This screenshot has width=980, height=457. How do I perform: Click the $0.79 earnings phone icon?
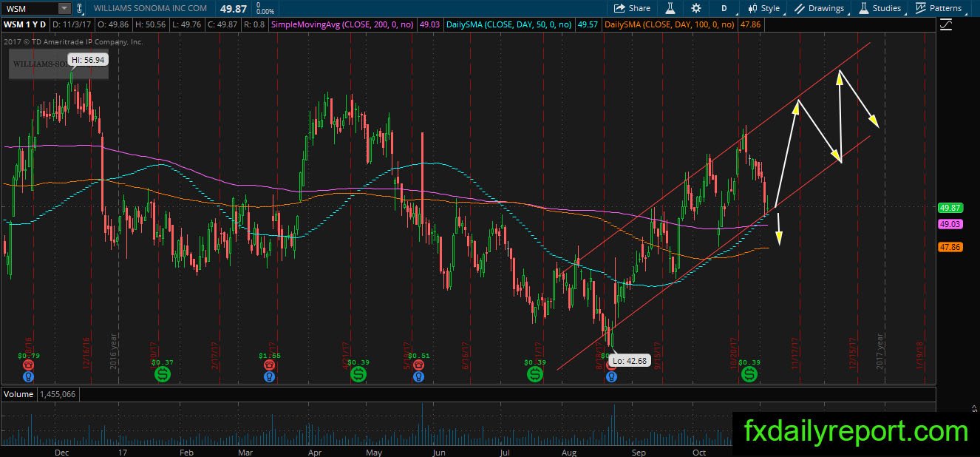(28, 365)
